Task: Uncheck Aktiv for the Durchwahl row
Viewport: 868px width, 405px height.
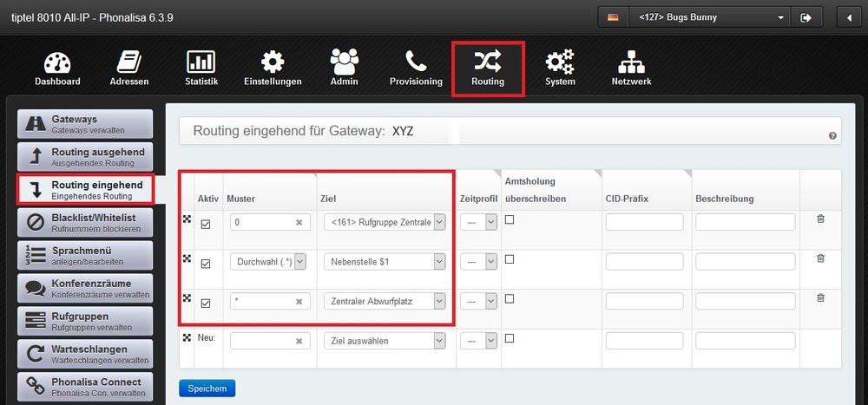Action: click(x=206, y=264)
